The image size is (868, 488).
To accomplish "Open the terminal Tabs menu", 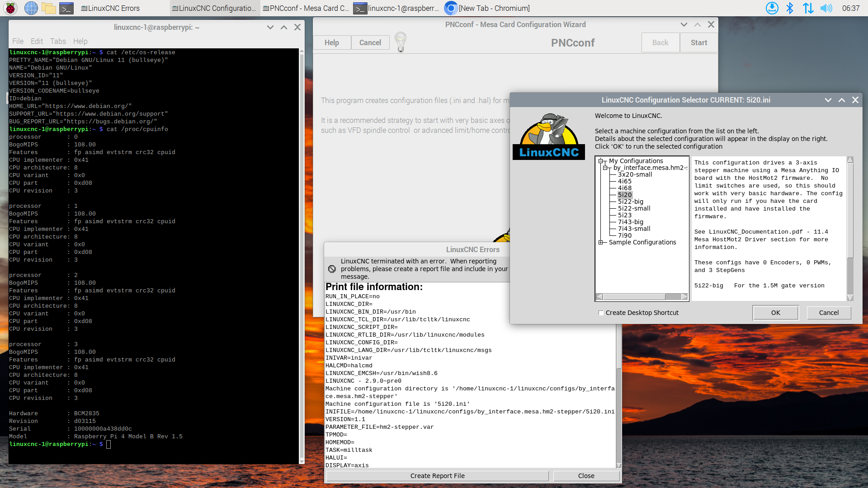I will tap(58, 41).
